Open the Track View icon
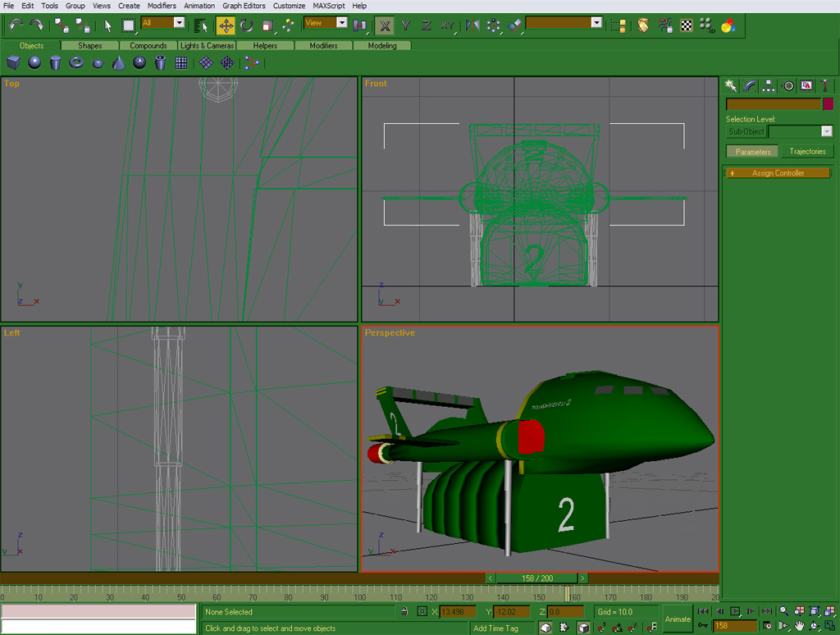This screenshot has height=635, width=840. tap(618, 25)
